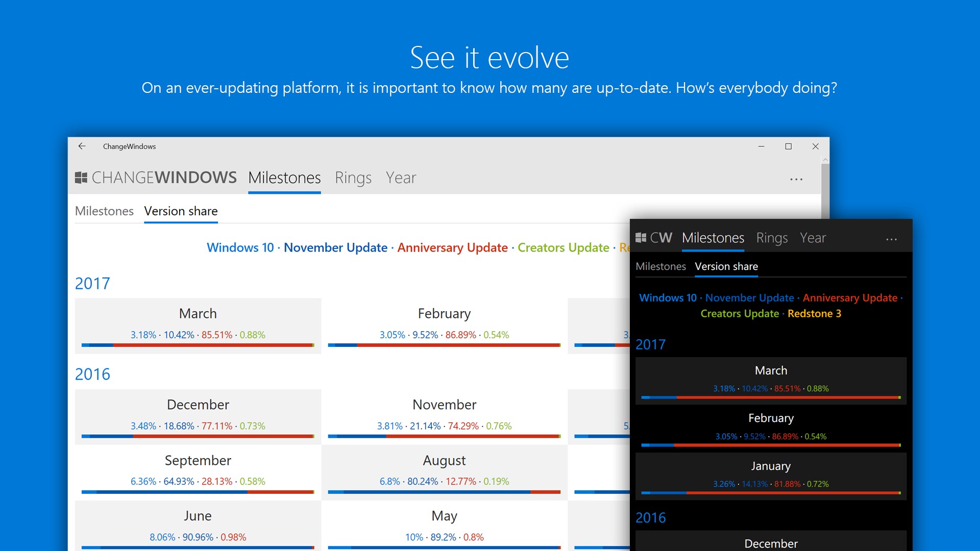Select the Version share pivot
This screenshot has width=980, height=551.
pyautogui.click(x=181, y=211)
